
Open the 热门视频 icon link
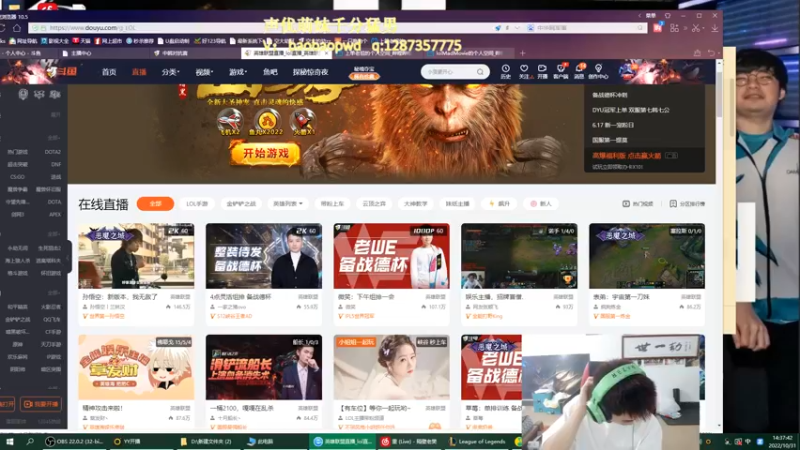click(x=637, y=204)
